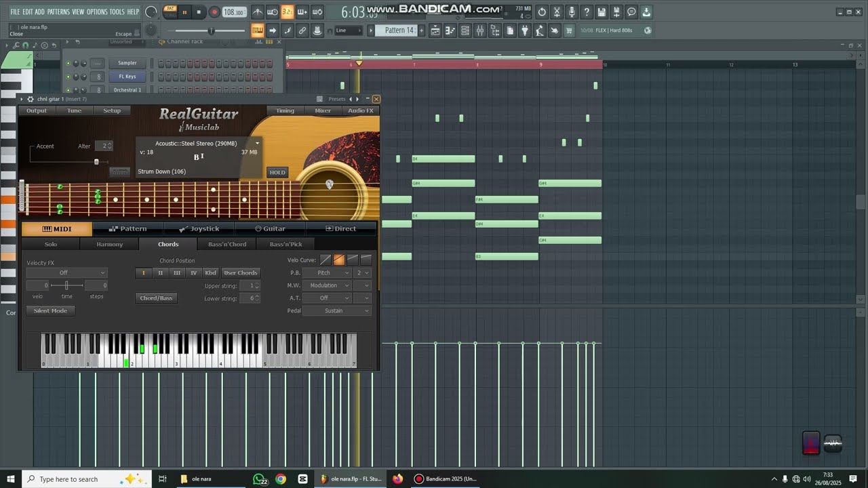Enable Silent Mode
This screenshot has width=868, height=488.
pos(50,310)
